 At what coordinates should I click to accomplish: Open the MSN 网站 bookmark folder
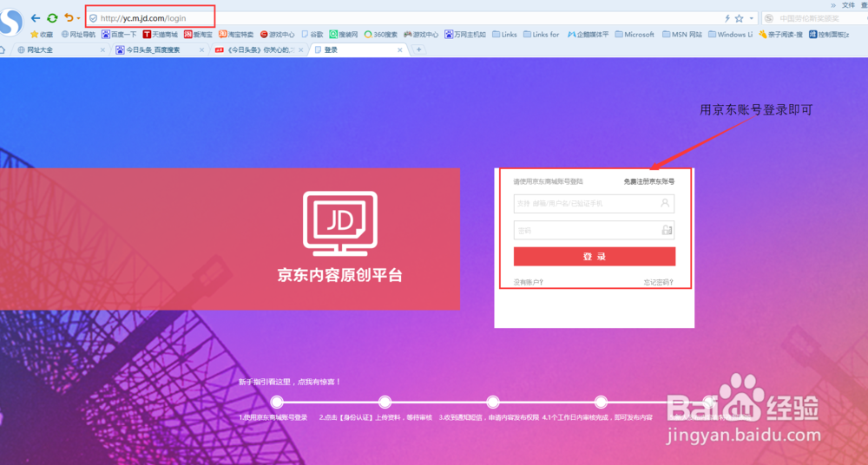[x=682, y=35]
